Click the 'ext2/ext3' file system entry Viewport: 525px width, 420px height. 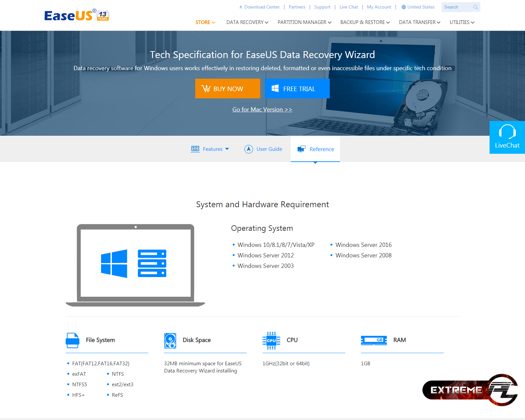(x=122, y=385)
